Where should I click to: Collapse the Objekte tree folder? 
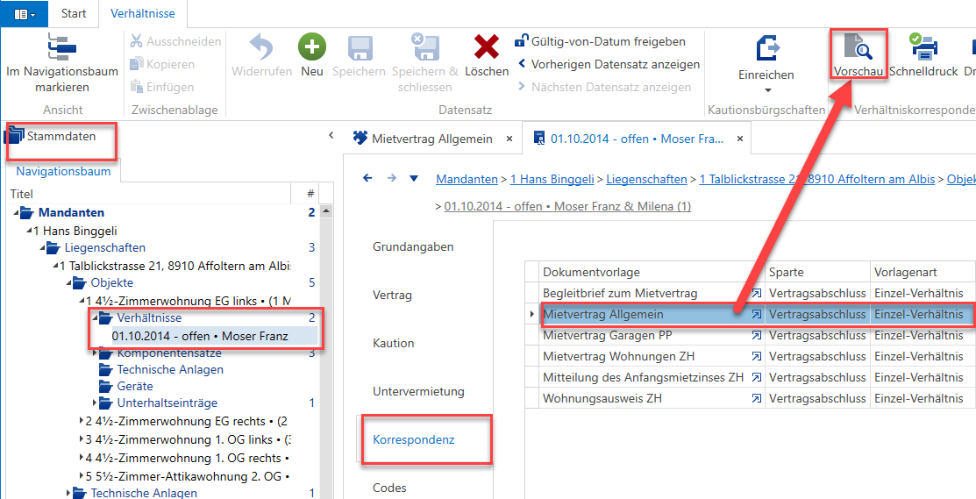pos(70,283)
